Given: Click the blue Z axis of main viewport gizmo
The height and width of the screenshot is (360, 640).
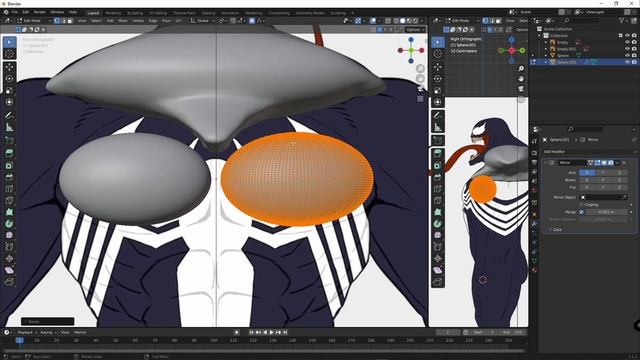Looking at the screenshot, I should [411, 40].
